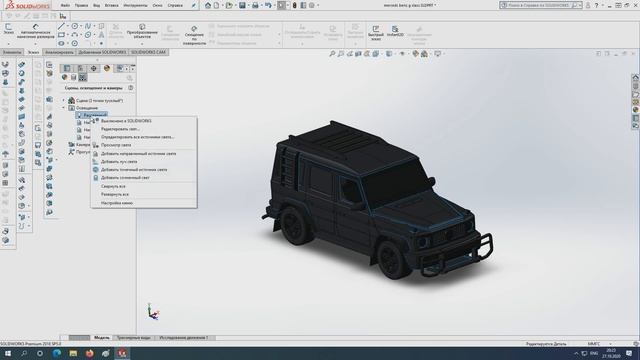This screenshot has height=360, width=640.
Task: Click Преобразование объектов tool
Action: tap(142, 31)
